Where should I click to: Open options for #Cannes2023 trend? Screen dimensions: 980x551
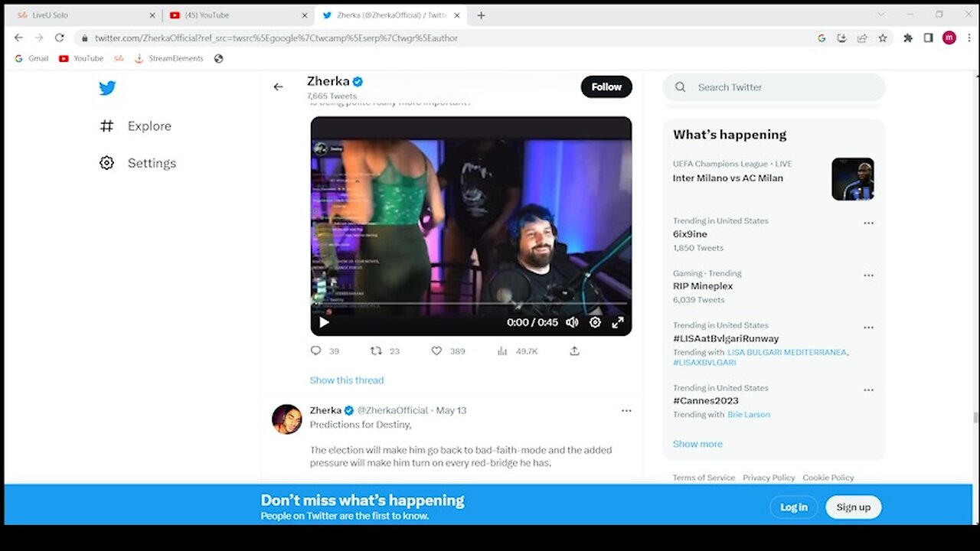(868, 390)
